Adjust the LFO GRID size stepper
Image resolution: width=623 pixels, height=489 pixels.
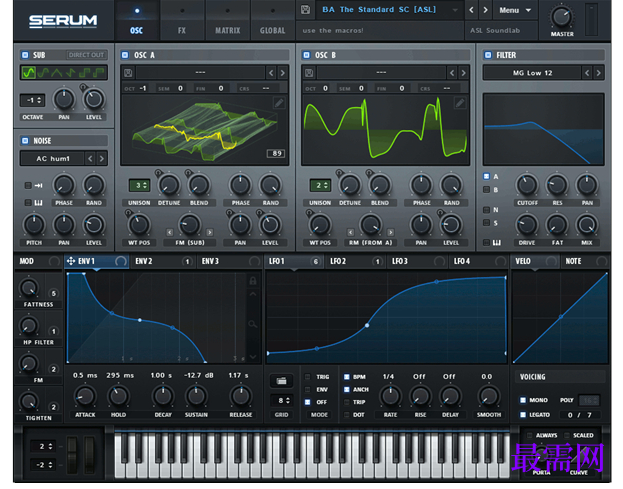pos(281,400)
